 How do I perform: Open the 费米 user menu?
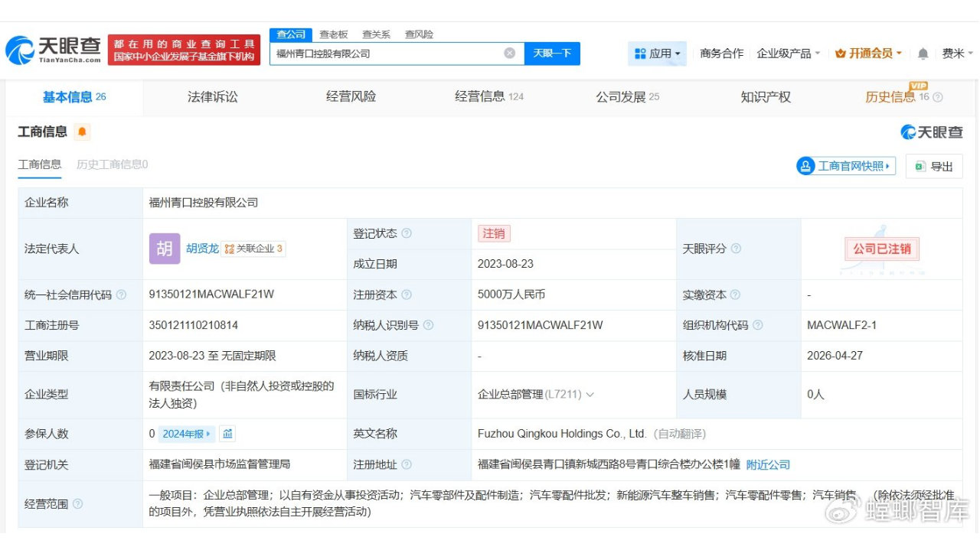point(957,54)
